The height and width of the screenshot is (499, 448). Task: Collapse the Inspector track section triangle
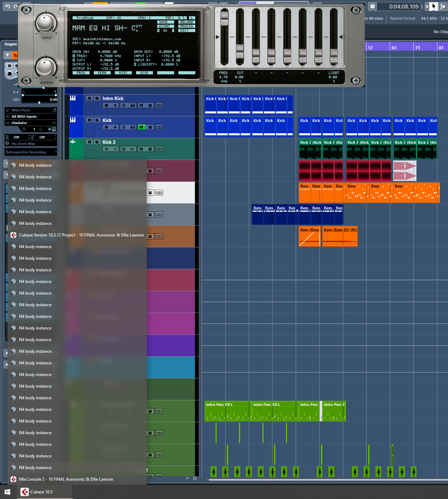point(7,55)
